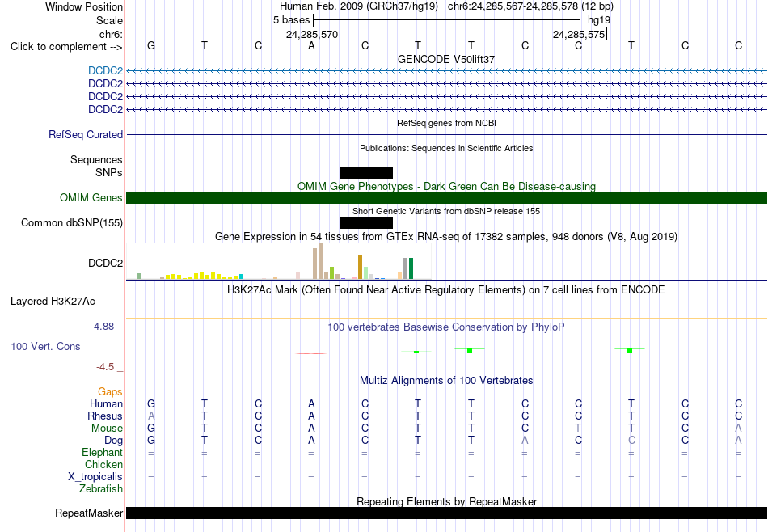Click the GTEx 'Gene Expression in 54 tissues' title
This screenshot has width=768, height=532.
point(446,237)
